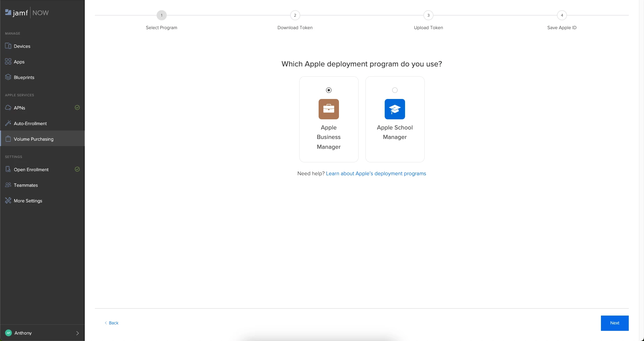Select the Apple School Manager radio button
Image resolution: width=644 pixels, height=341 pixels.
tap(395, 90)
